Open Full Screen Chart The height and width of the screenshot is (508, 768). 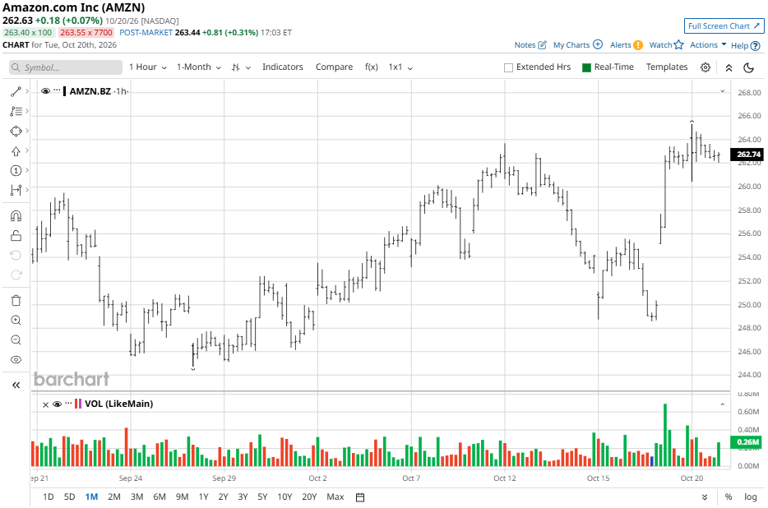(x=724, y=26)
